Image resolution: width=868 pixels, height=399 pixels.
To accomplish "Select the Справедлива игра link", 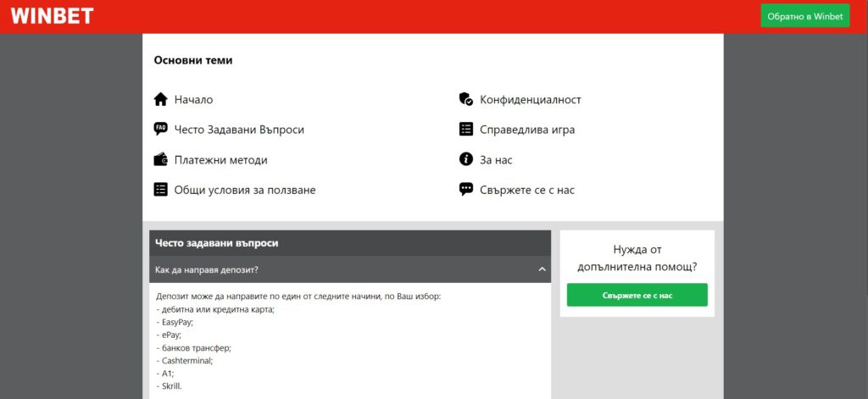I will click(527, 130).
